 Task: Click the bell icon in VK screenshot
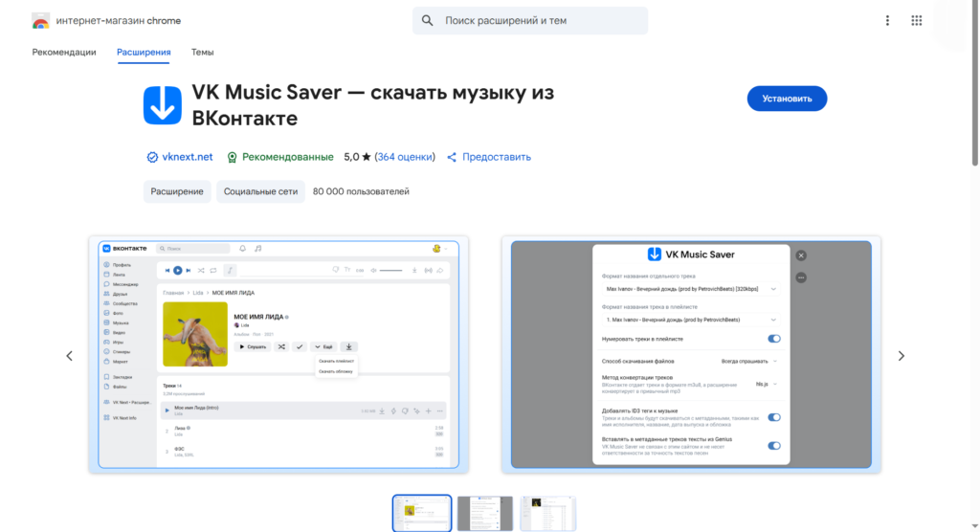pos(242,249)
